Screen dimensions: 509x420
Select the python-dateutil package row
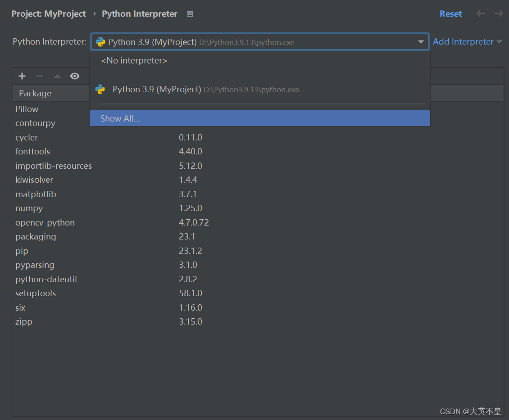click(x=259, y=279)
